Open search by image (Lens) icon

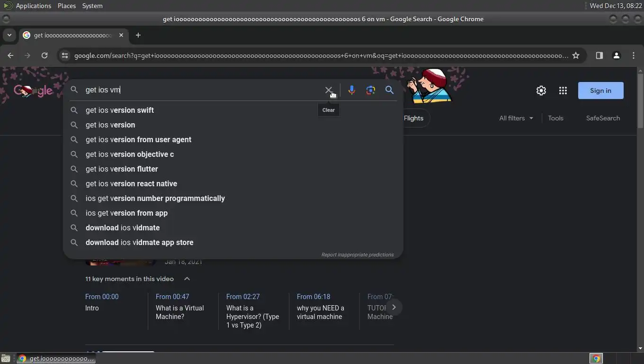(x=370, y=90)
